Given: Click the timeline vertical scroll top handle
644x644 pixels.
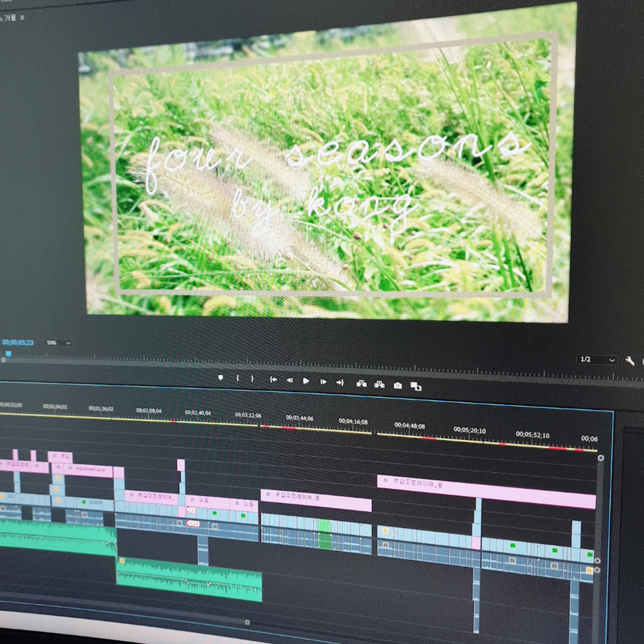Looking at the screenshot, I should coord(601,458).
